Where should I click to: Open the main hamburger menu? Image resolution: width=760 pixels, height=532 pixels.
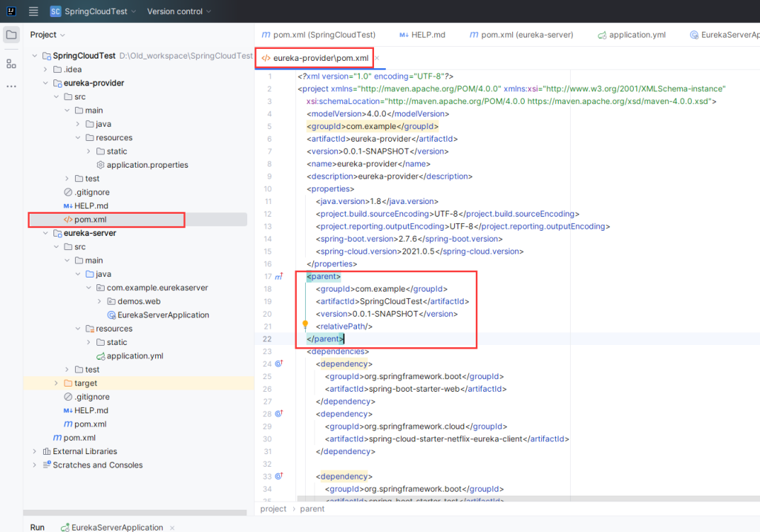click(33, 11)
